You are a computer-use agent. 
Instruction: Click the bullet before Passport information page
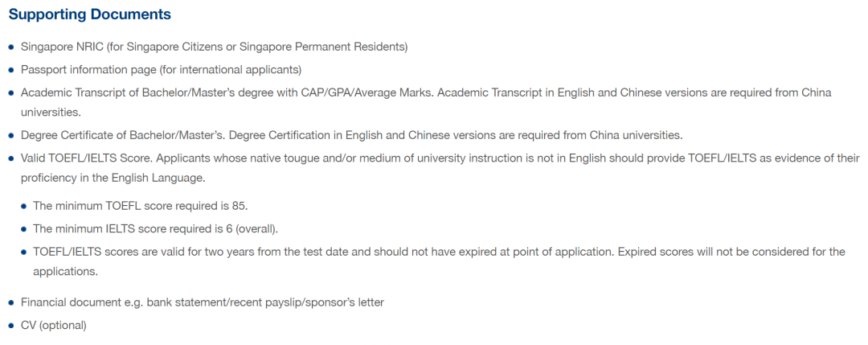click(x=11, y=71)
